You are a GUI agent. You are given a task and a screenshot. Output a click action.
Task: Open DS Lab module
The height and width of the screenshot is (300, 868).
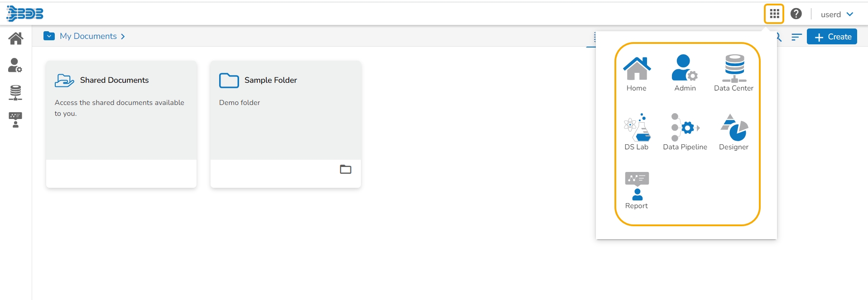(x=637, y=132)
